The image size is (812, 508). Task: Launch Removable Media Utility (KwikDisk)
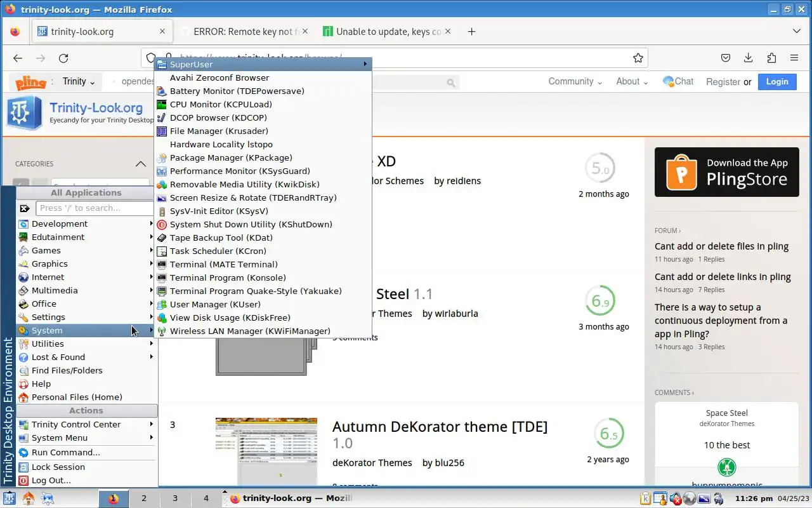coord(263,184)
